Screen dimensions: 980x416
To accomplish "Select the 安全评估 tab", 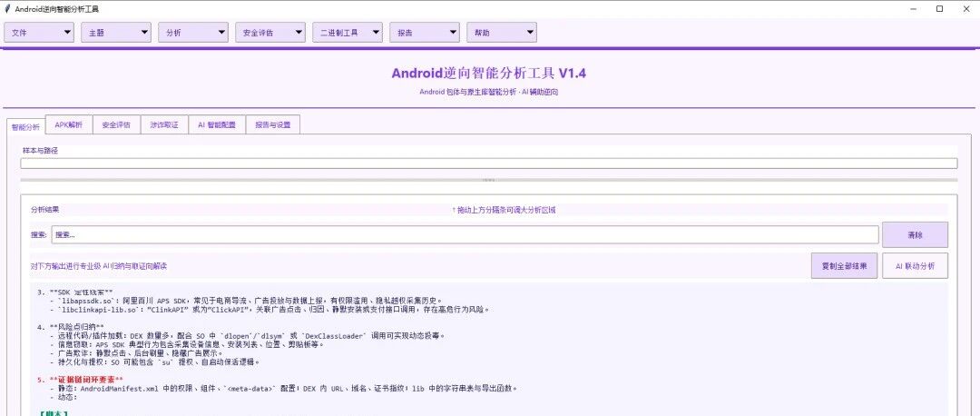I will [116, 124].
